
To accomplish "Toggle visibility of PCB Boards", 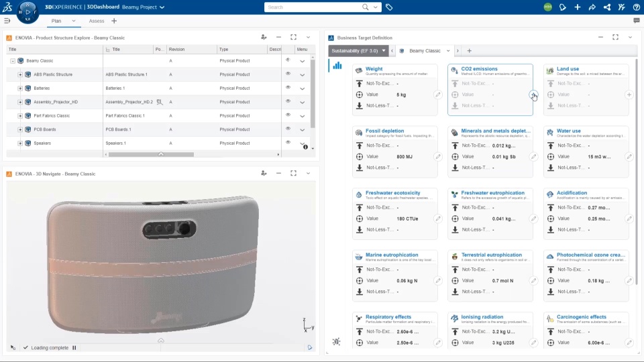I will tap(288, 129).
